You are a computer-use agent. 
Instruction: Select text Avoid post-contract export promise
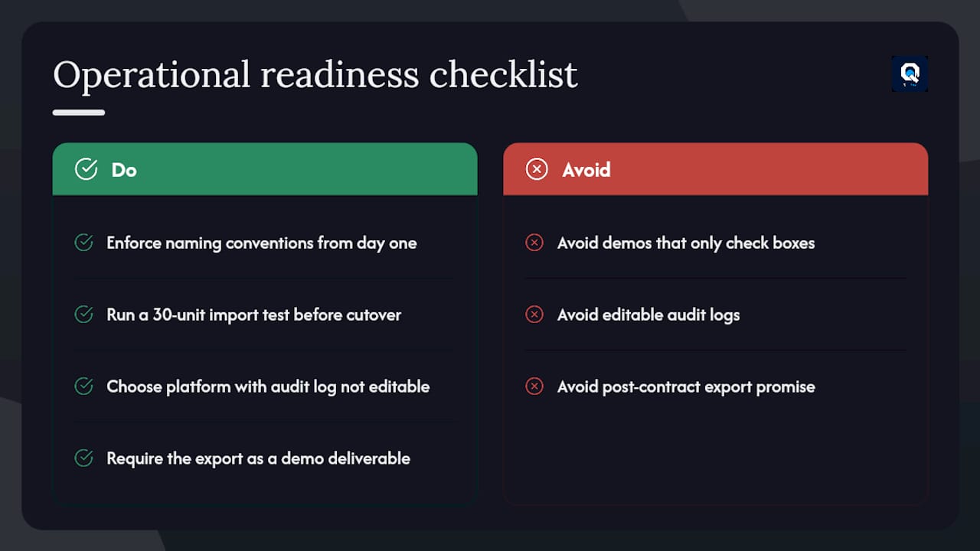(686, 387)
